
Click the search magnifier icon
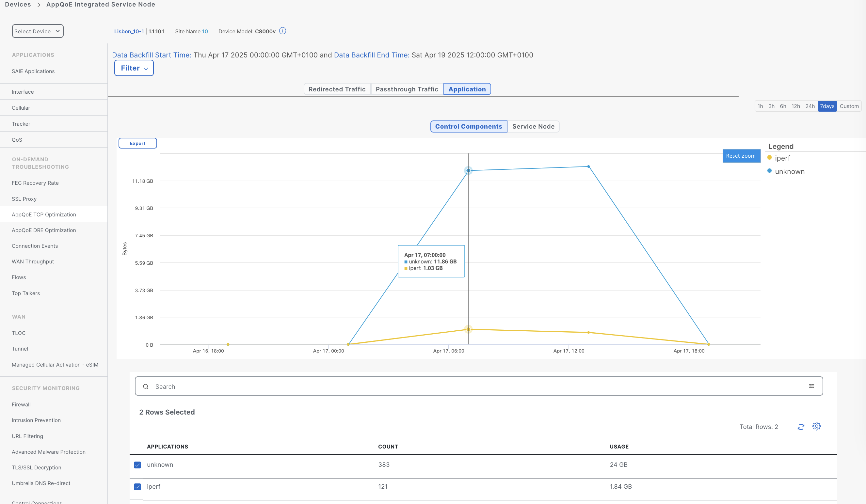click(146, 386)
